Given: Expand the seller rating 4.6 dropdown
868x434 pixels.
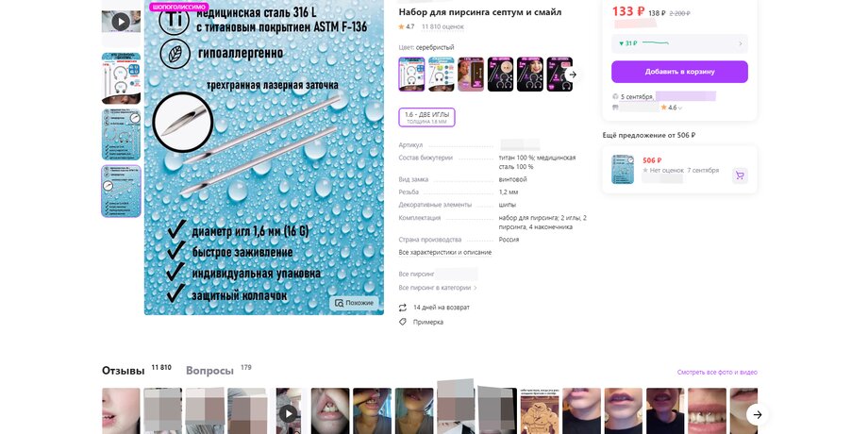Looking at the screenshot, I should tap(680, 108).
